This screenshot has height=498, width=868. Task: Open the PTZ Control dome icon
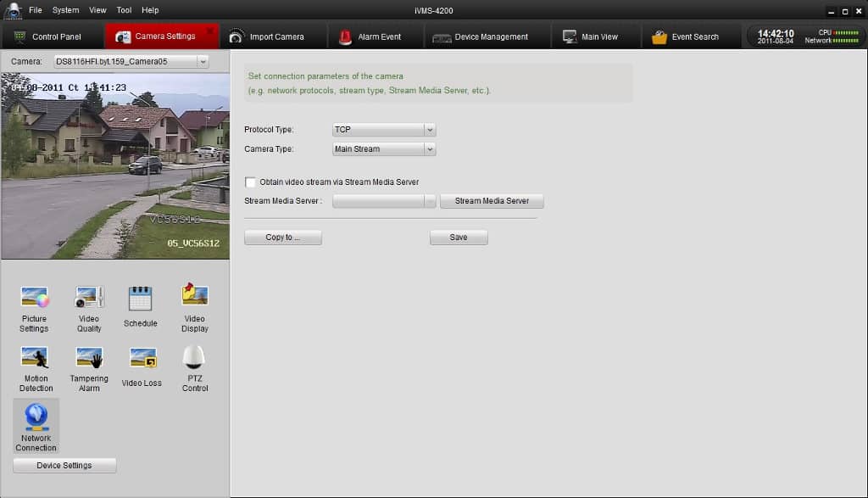click(194, 357)
